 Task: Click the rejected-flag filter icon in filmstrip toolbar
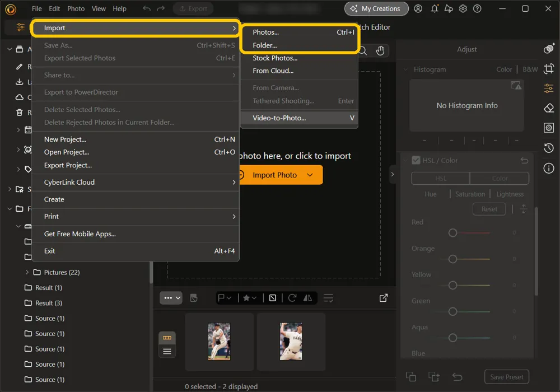273,298
